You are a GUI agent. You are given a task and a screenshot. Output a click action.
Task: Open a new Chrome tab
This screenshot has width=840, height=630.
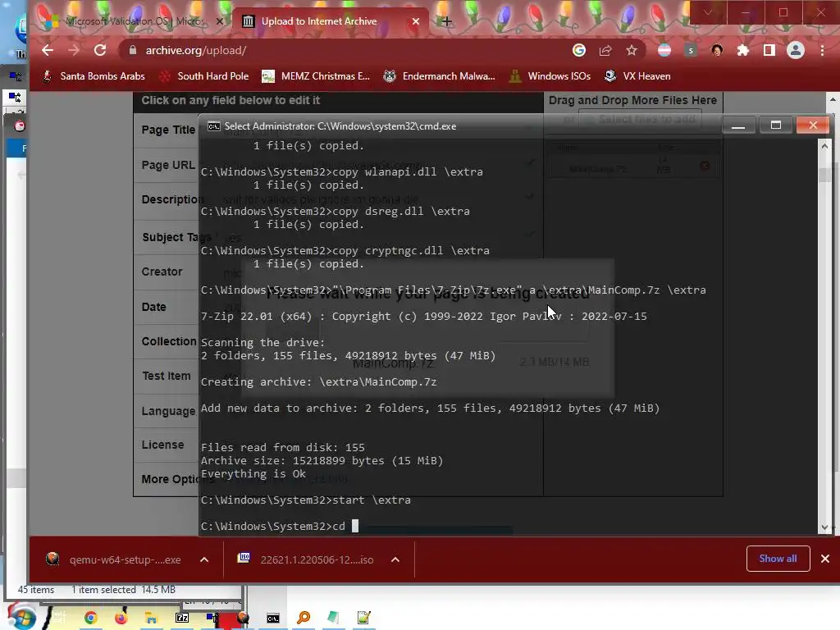[447, 21]
